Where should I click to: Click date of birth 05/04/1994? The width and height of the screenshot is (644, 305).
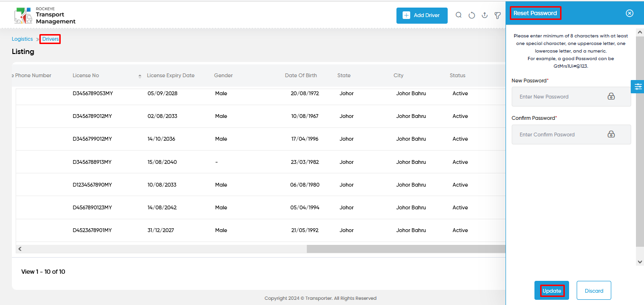click(304, 208)
